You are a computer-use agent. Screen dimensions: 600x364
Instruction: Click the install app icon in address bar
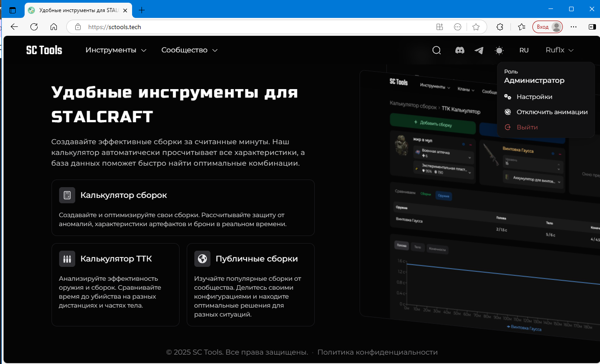tap(440, 27)
